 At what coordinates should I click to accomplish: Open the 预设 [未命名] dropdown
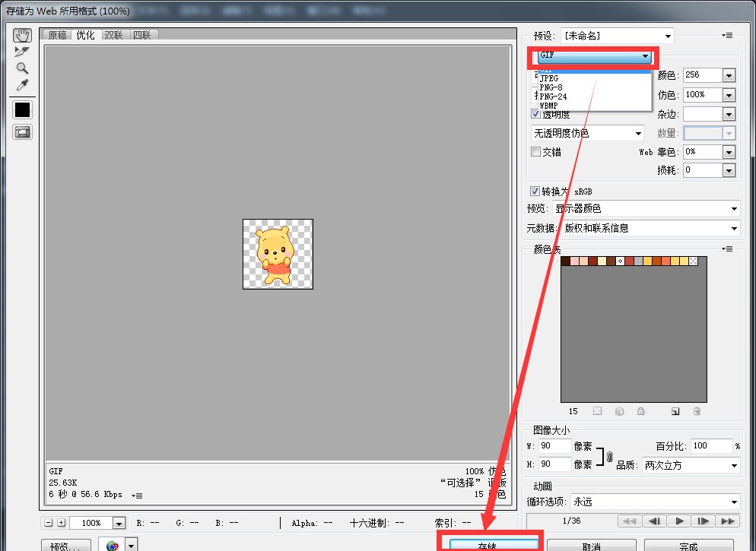(617, 36)
